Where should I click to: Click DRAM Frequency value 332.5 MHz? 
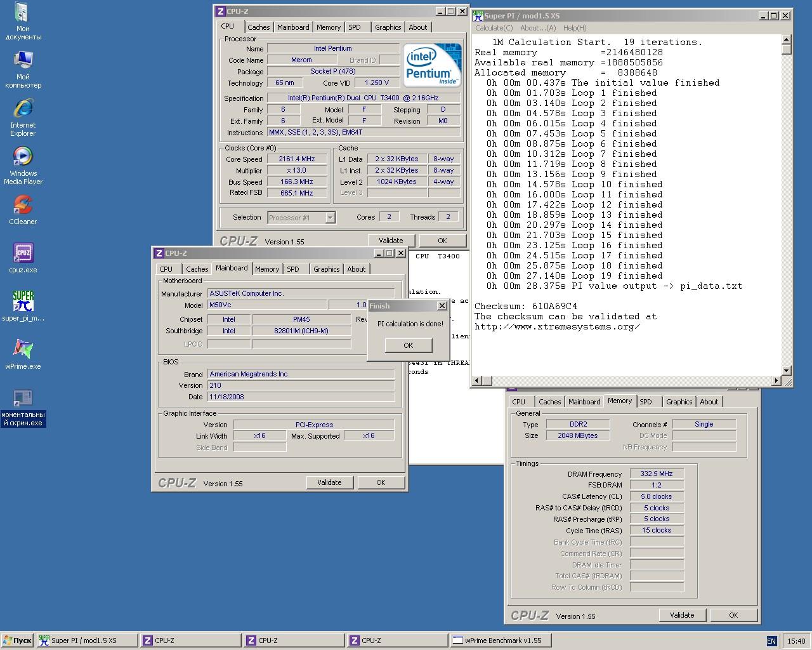pos(657,474)
